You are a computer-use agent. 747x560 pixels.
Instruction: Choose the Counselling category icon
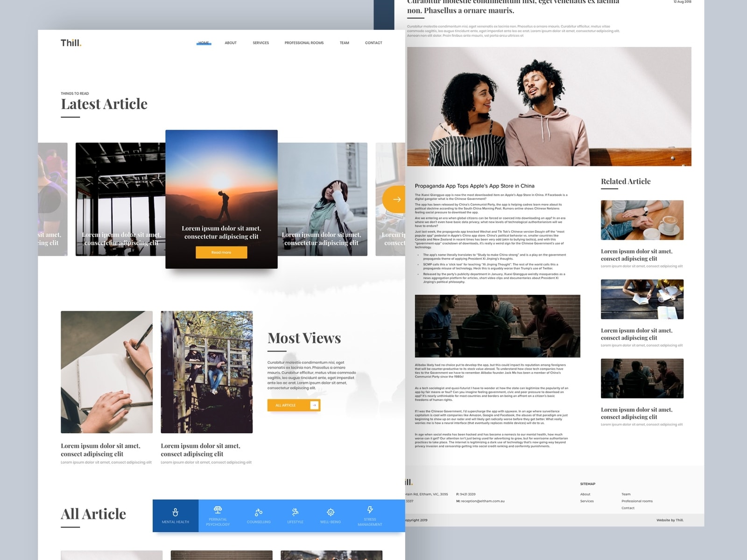pyautogui.click(x=259, y=512)
